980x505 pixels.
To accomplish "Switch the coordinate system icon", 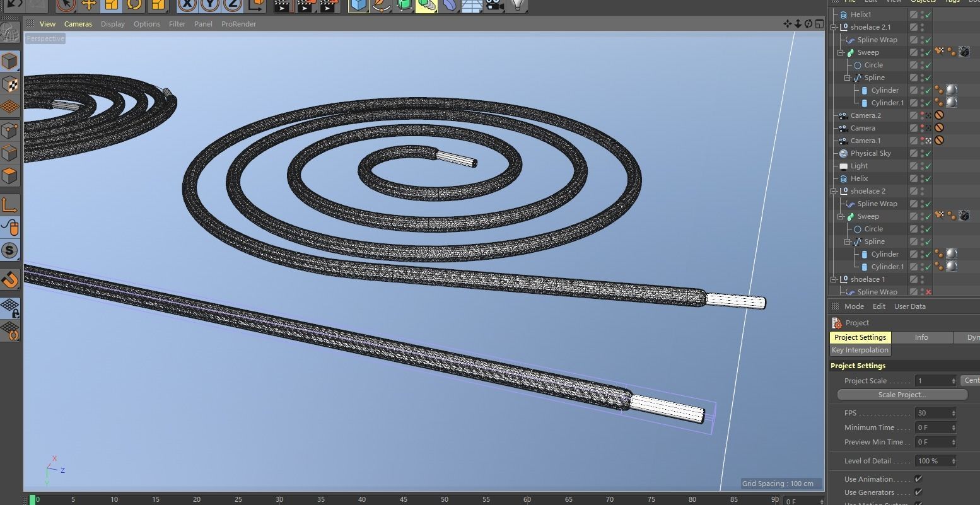I will click(256, 5).
